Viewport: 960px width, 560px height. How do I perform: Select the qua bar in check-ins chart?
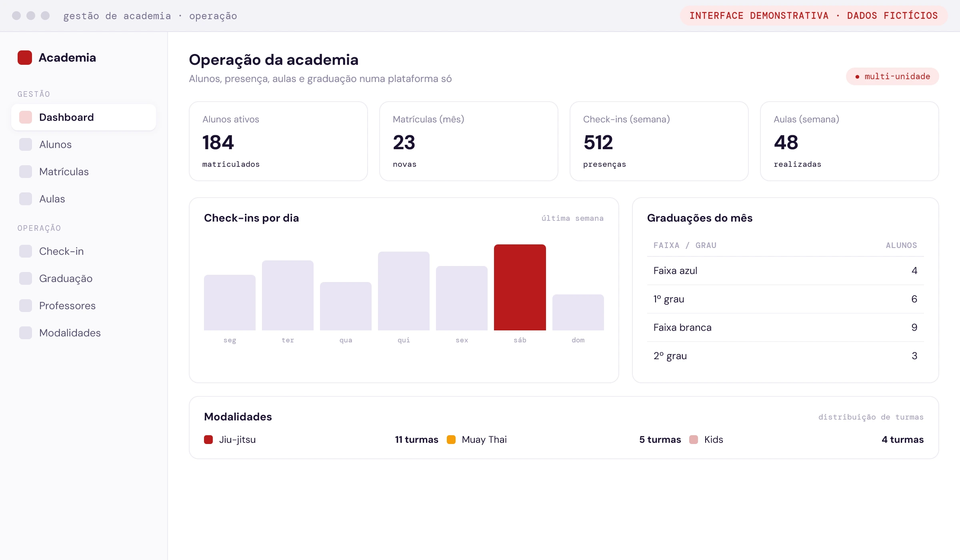(x=346, y=306)
